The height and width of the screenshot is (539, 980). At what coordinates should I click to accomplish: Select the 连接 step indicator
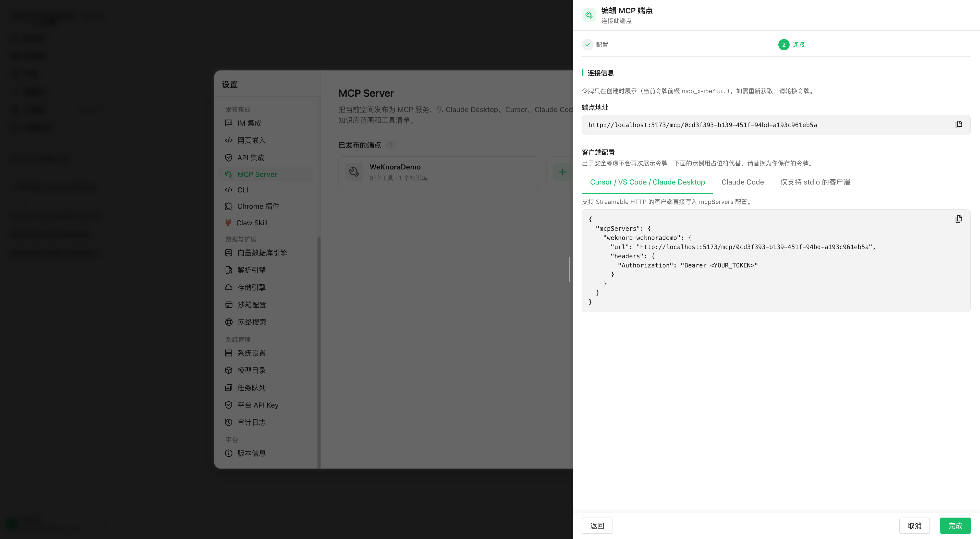click(792, 44)
